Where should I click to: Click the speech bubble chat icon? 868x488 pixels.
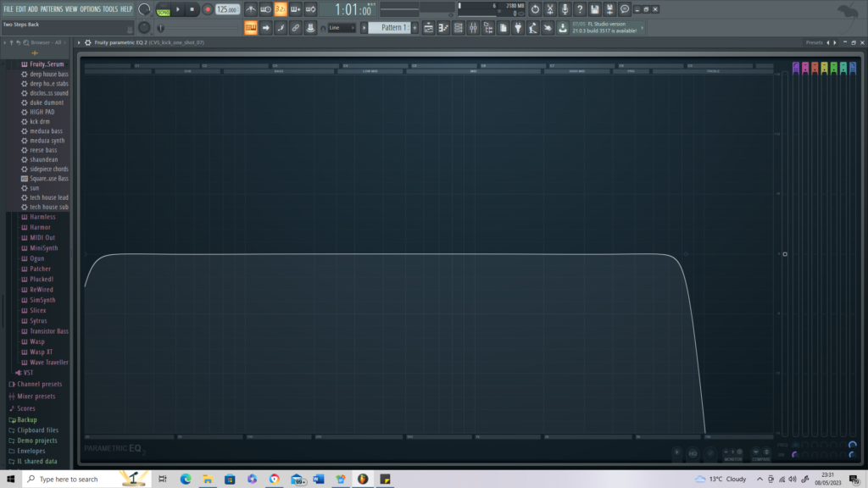point(625,8)
